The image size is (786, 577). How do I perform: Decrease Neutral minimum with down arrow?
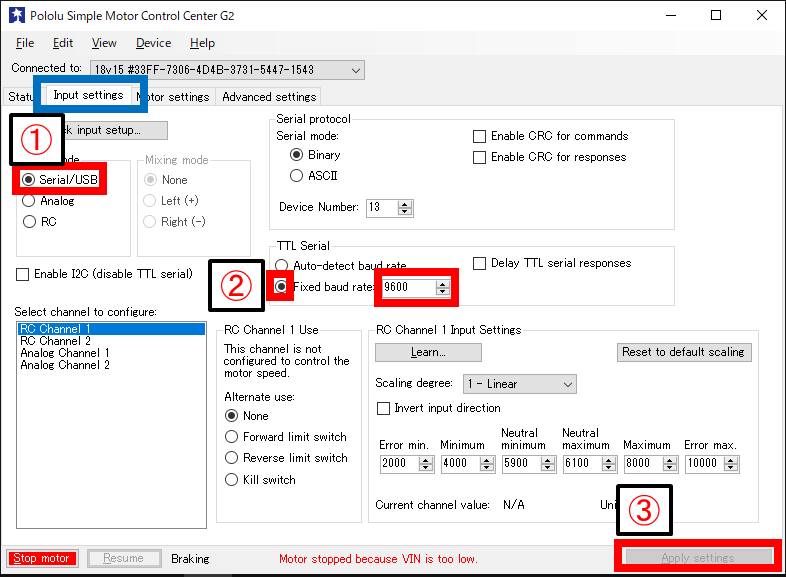coord(548,468)
